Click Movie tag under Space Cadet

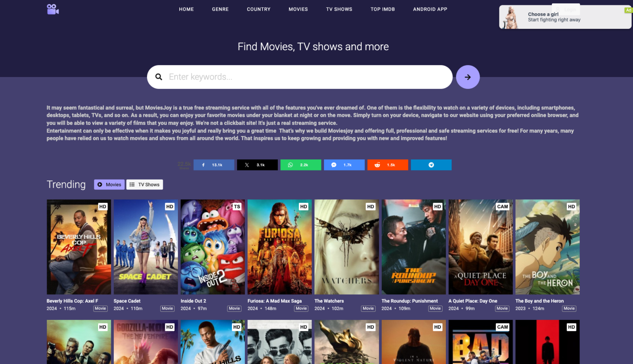click(167, 308)
